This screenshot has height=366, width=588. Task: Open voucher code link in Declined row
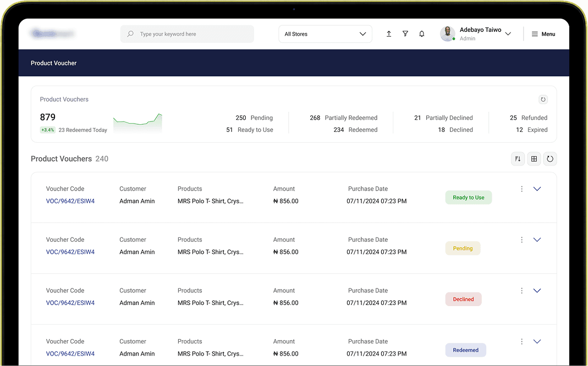(x=70, y=303)
